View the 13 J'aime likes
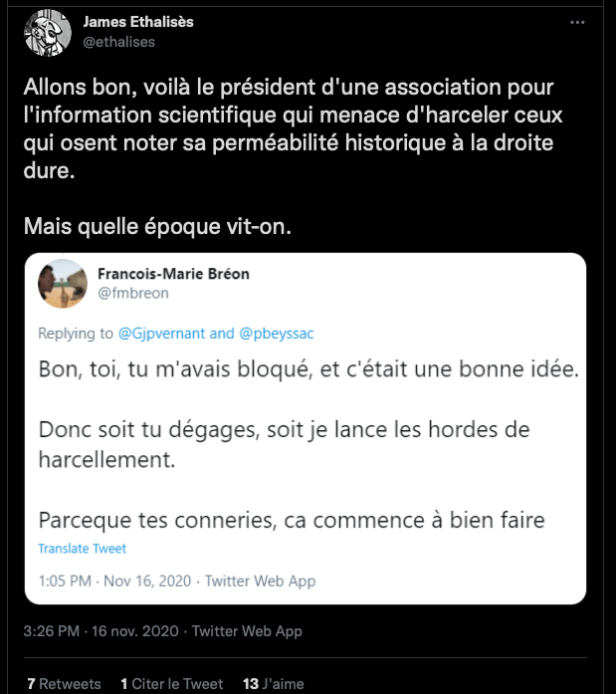Screen dimensions: 616x694 (x=273, y=684)
